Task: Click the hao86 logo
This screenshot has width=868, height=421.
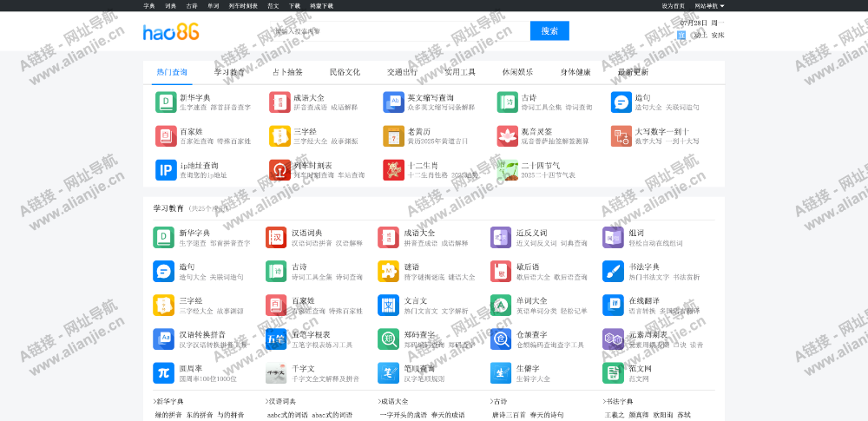Action: coord(171,32)
